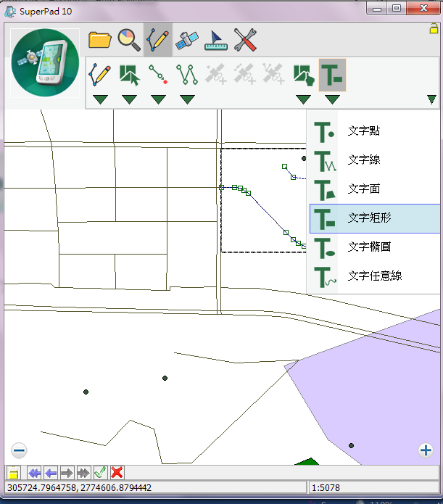Choose 文字矩形 from the text menu
443x504 pixels.
[375, 218]
